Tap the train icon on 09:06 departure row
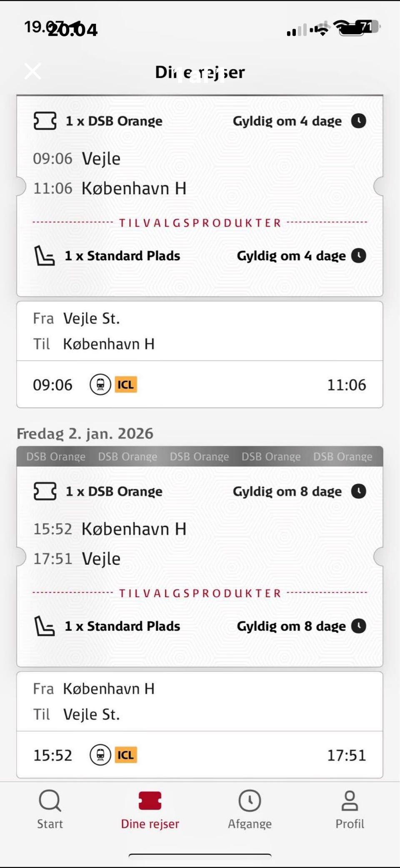The image size is (400, 868). [100, 385]
